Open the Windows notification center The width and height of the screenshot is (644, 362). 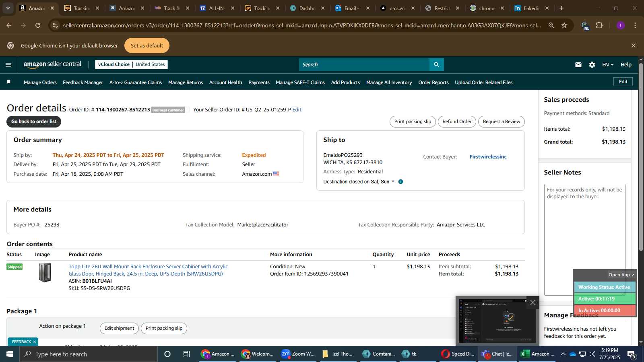coord(631,354)
